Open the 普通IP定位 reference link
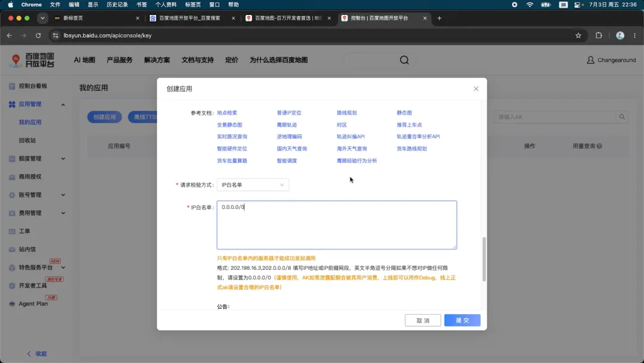The width and height of the screenshot is (644, 363). (x=289, y=113)
